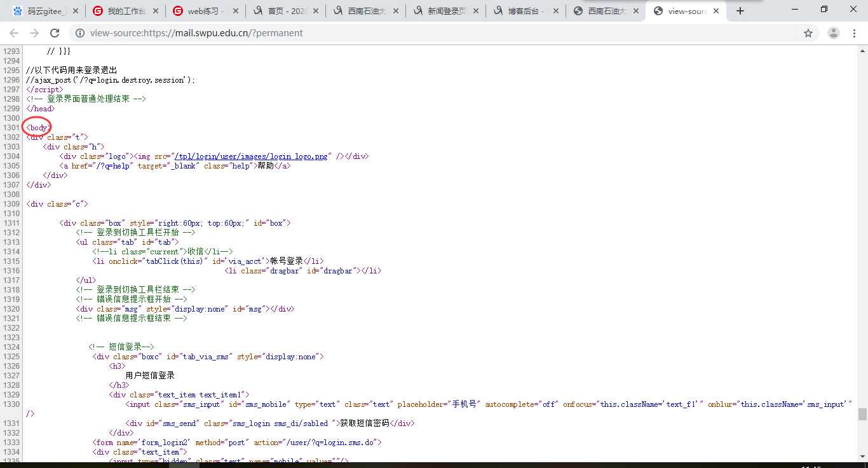Click the div id="tab_via_sms" line
The image size is (868, 468).
[x=208, y=357]
